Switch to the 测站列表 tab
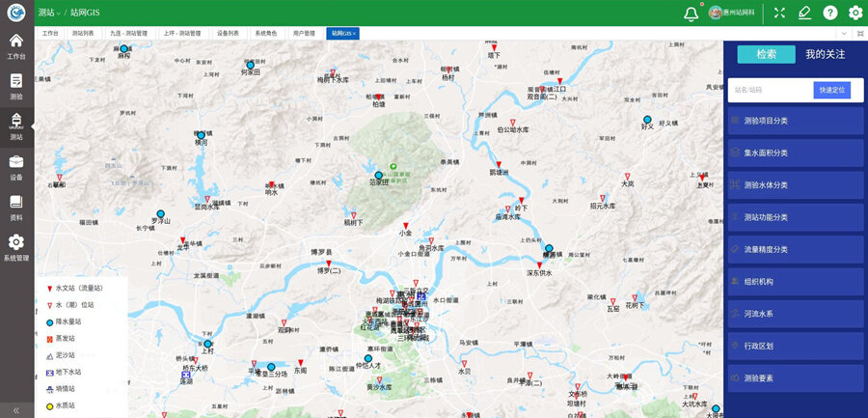The width and height of the screenshot is (868, 418). [83, 33]
